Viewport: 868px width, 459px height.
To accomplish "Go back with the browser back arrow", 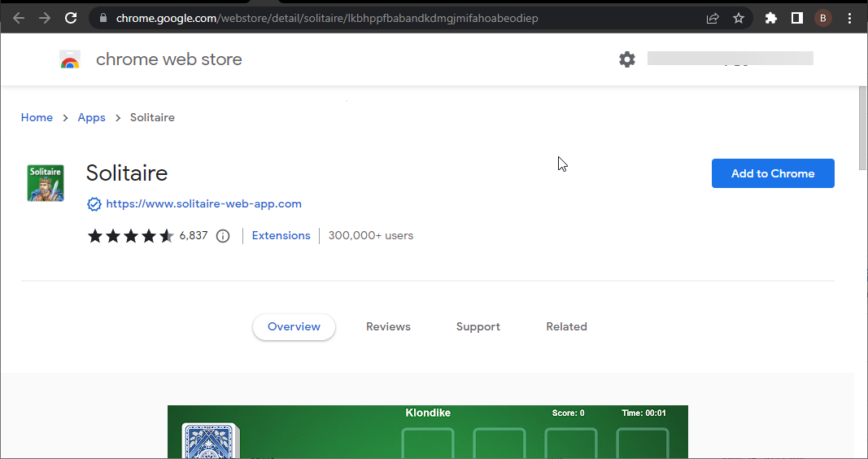I will tap(19, 18).
